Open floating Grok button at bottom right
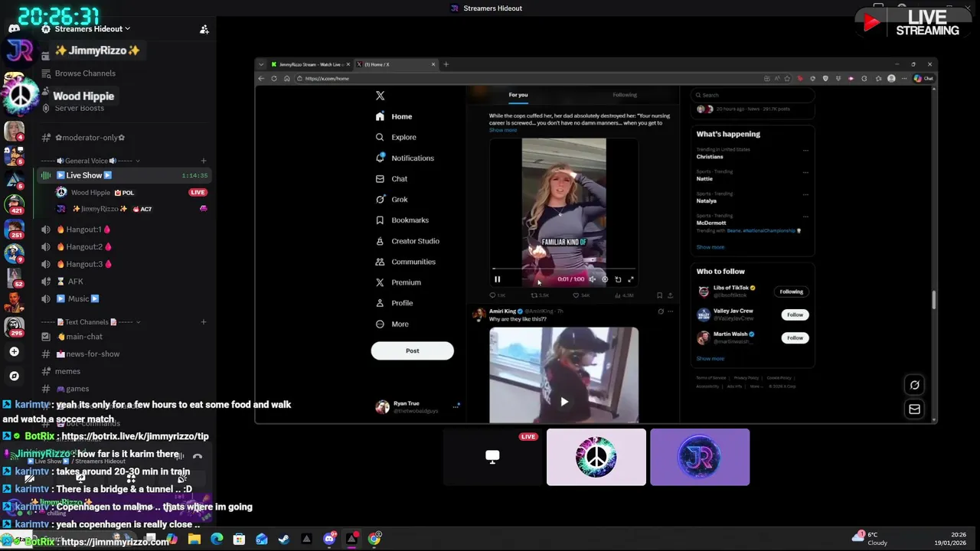This screenshot has width=980, height=551. (914, 385)
